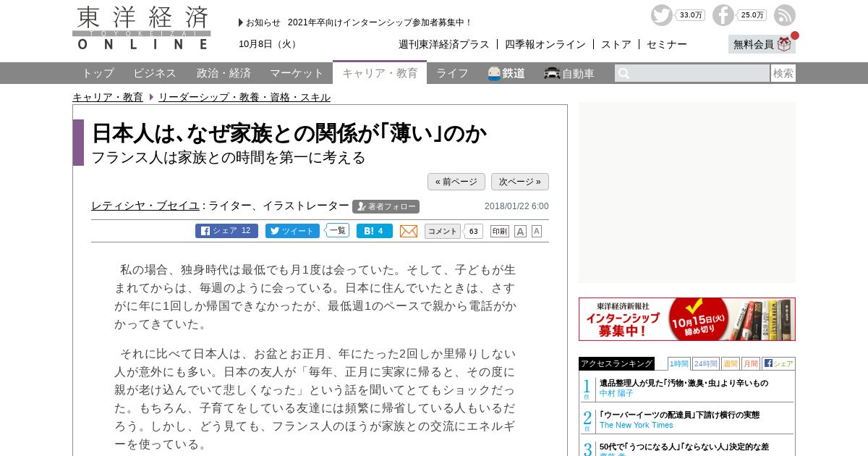Open the セミナー seminar link
The width and height of the screenshot is (868, 456).
click(x=667, y=44)
